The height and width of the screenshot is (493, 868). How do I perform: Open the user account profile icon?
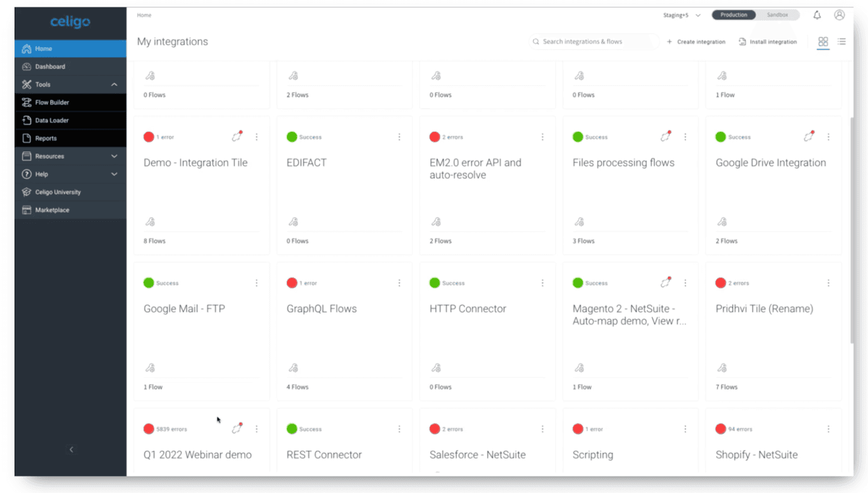pos(839,15)
